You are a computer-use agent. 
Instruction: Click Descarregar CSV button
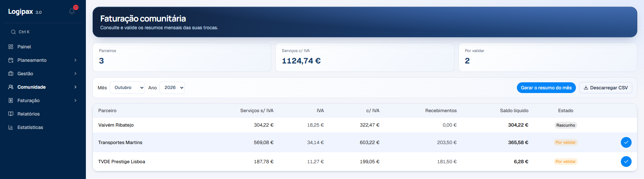coord(605,88)
